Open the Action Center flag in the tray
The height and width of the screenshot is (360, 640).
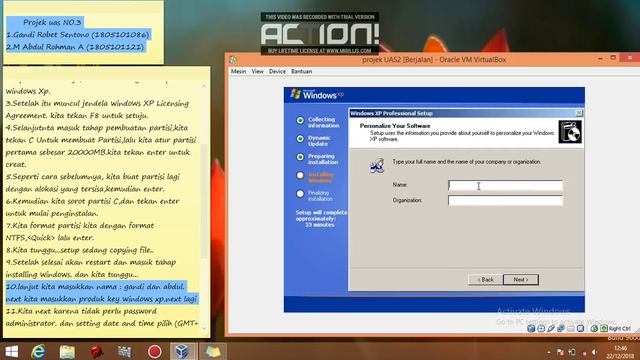coord(560,352)
